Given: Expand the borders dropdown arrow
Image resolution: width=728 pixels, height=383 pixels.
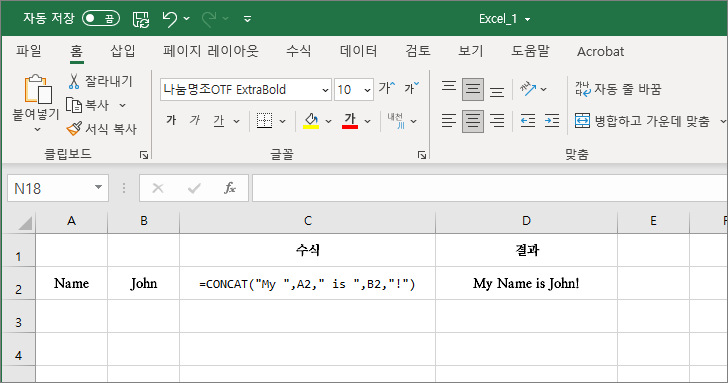Looking at the screenshot, I should (282, 122).
